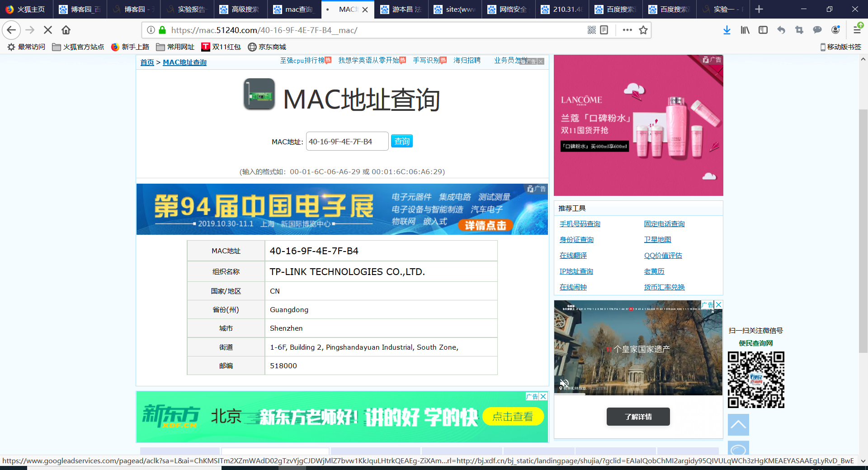
Task: Open the chat bubble toolbar icon
Action: (x=817, y=30)
